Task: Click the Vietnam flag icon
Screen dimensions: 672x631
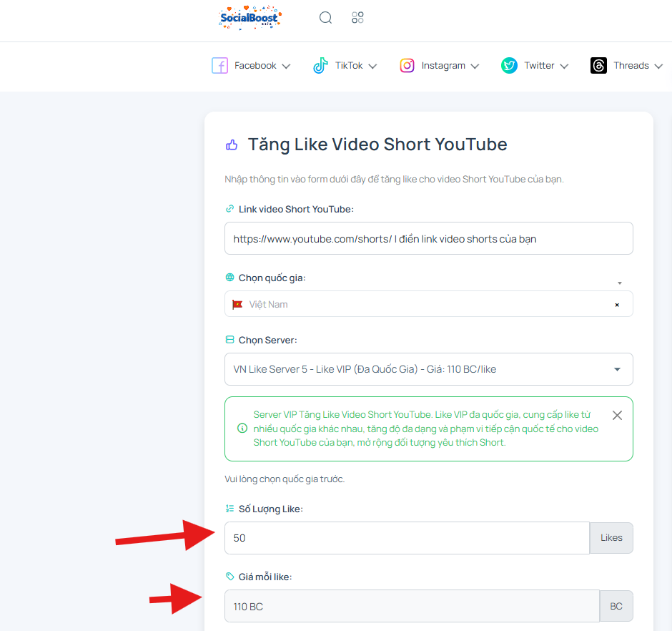Action: [x=237, y=305]
